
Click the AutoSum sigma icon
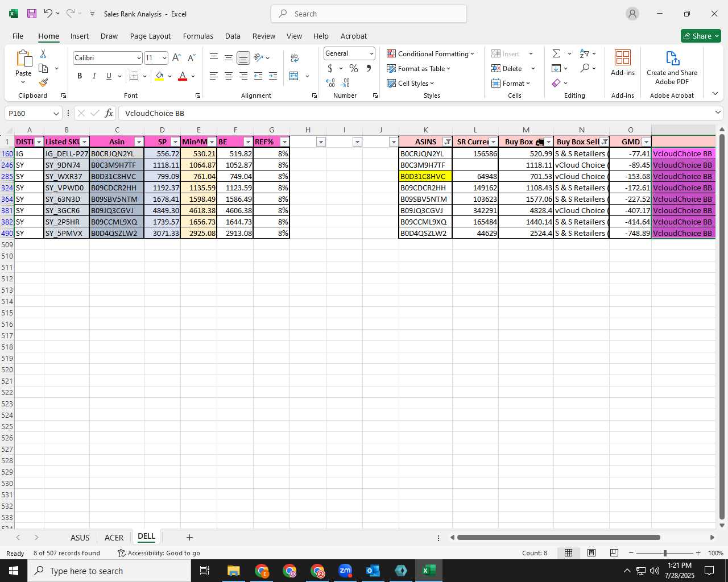click(556, 53)
